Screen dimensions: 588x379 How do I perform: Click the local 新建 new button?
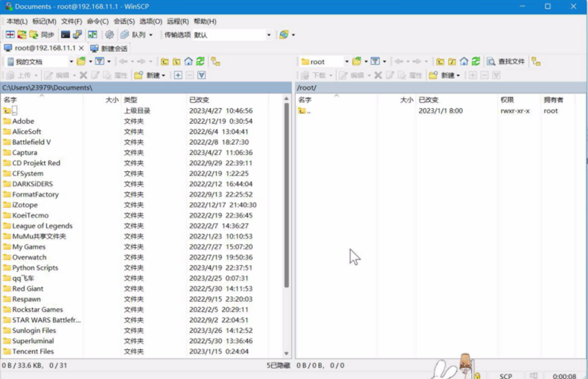[146, 75]
